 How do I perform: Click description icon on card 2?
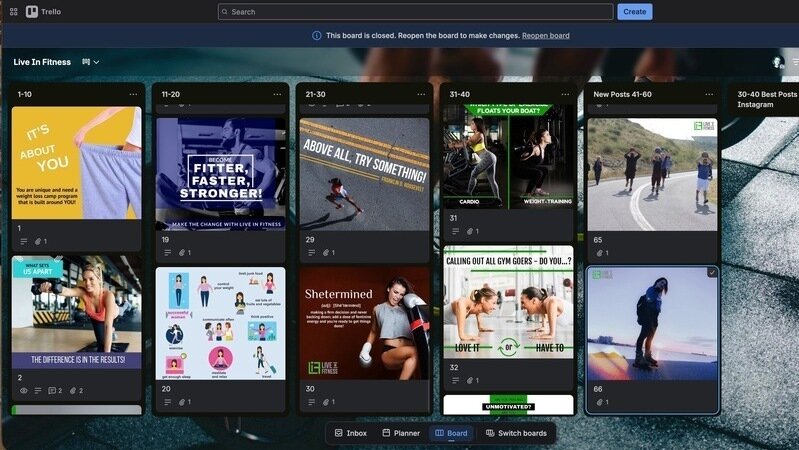click(x=38, y=391)
